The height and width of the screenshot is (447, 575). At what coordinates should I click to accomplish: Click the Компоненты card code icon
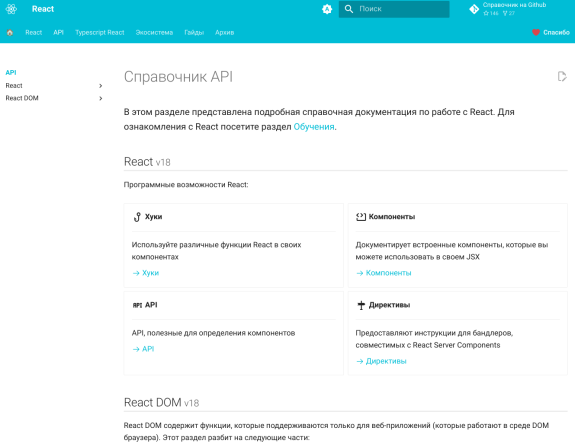[x=361, y=217]
